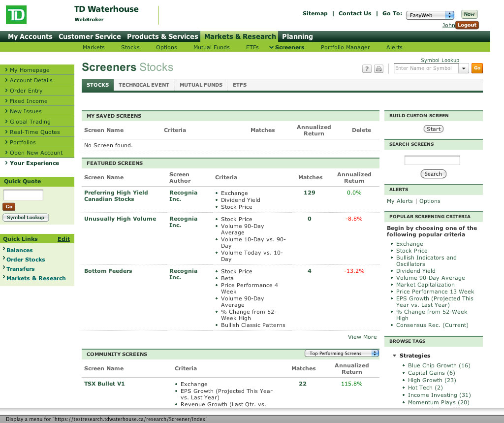This screenshot has height=423, width=504.
Task: Click the TD logo icon
Action: click(16, 15)
